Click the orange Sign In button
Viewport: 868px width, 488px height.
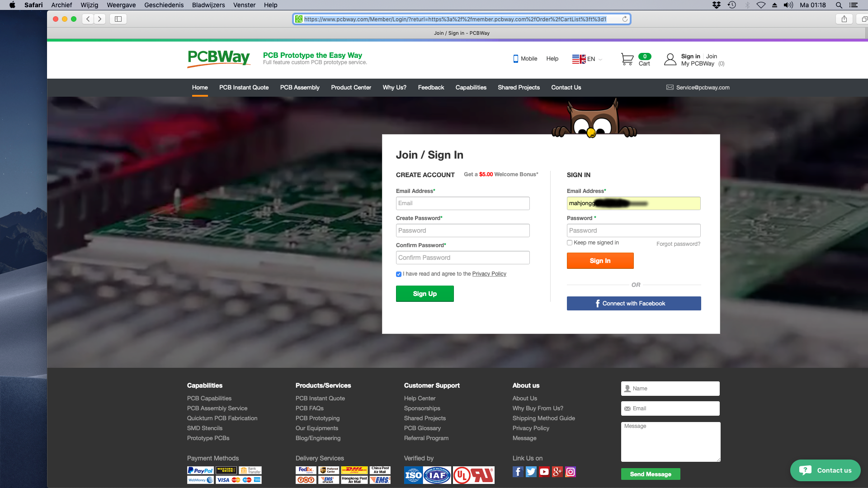pyautogui.click(x=600, y=261)
